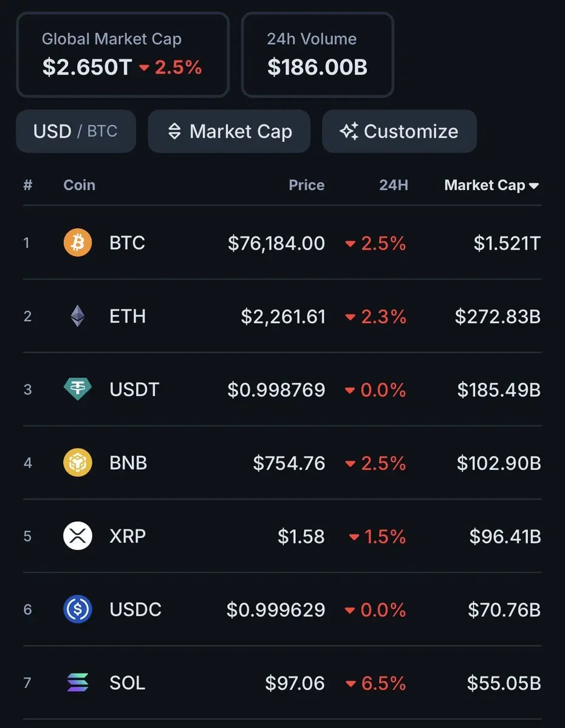This screenshot has height=728, width=565.
Task: Click the Market Cap column sort arrow
Action: click(534, 186)
